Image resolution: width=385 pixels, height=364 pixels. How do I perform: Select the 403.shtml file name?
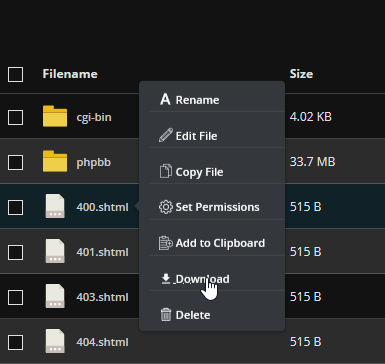click(102, 297)
